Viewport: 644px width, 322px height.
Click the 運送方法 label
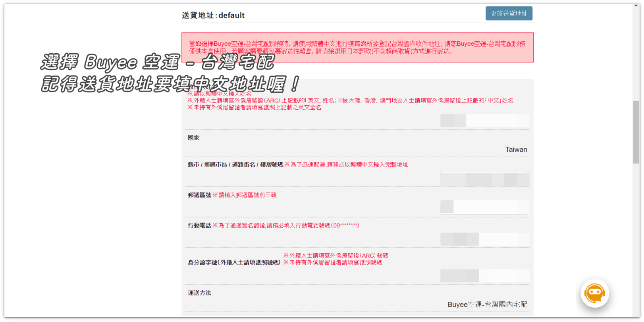(x=199, y=293)
